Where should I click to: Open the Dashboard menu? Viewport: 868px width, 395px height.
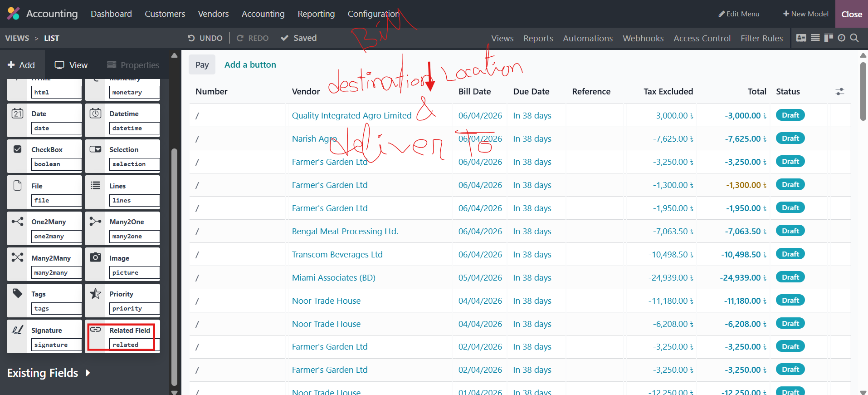pyautogui.click(x=111, y=14)
